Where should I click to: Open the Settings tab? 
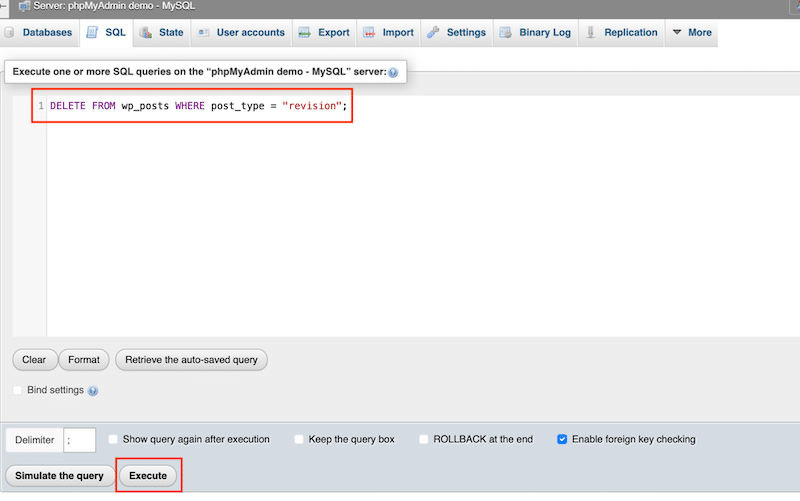click(x=457, y=33)
